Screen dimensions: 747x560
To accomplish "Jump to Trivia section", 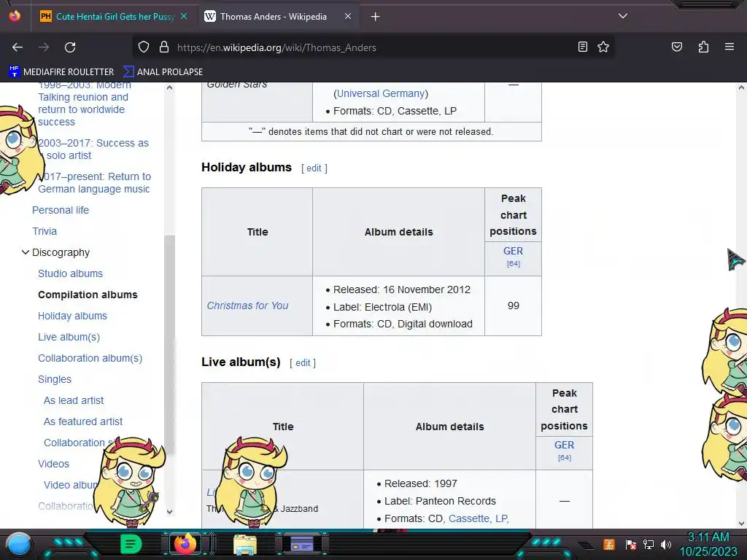I will click(x=44, y=231).
